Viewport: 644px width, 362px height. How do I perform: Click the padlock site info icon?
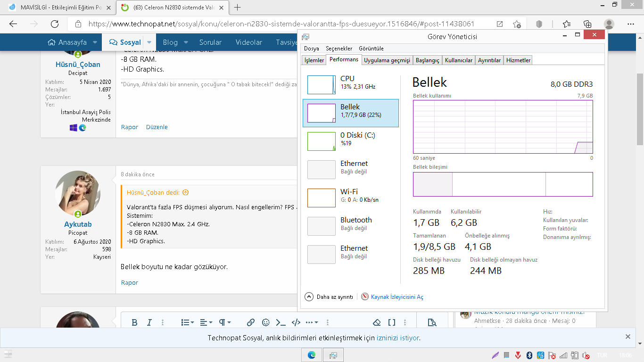[78, 24]
